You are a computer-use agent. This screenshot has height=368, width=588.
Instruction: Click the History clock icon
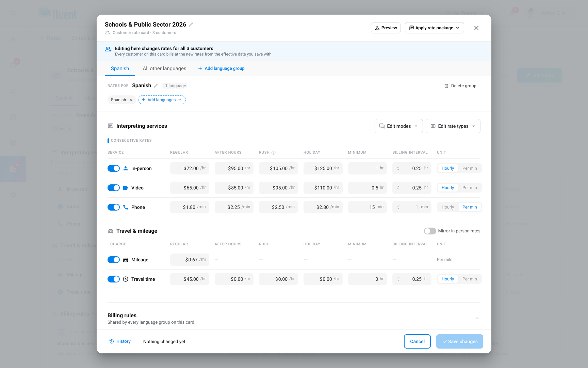coord(112,341)
